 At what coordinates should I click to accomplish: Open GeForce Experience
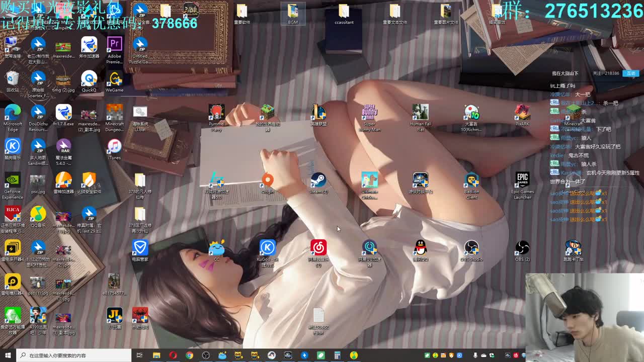point(13,181)
